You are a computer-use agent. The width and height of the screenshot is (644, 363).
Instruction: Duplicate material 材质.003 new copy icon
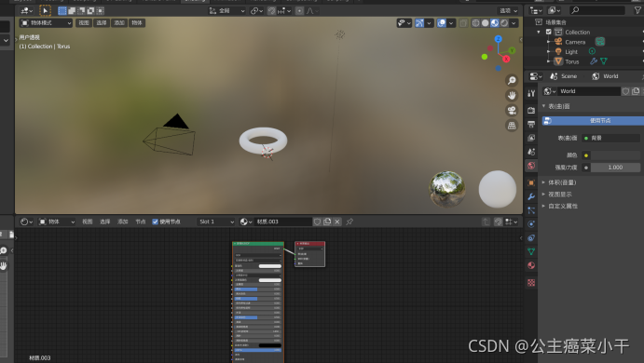click(x=327, y=222)
